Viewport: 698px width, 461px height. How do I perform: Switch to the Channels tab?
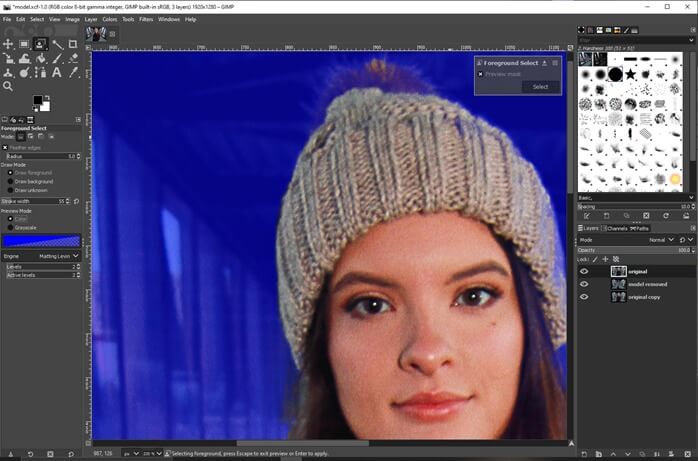coord(614,228)
